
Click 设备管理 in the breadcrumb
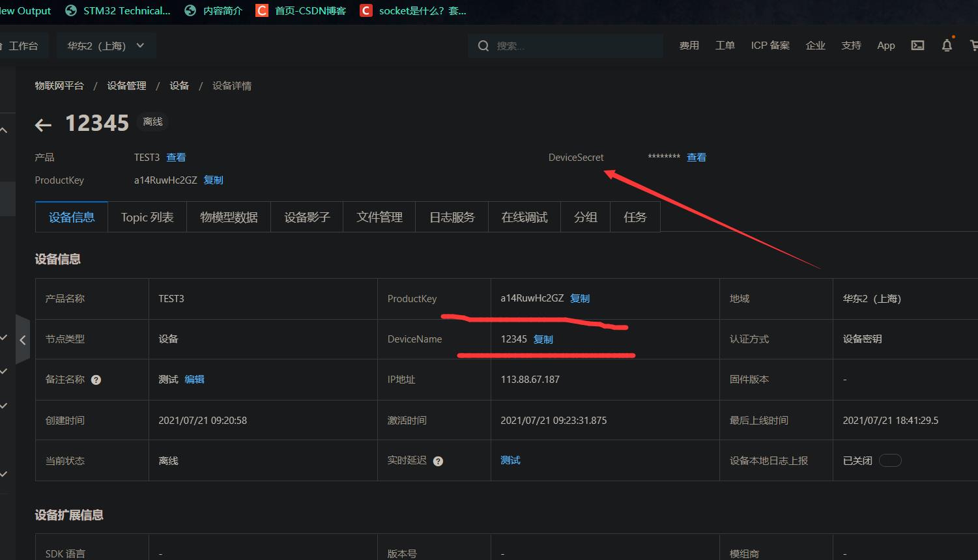click(x=126, y=86)
